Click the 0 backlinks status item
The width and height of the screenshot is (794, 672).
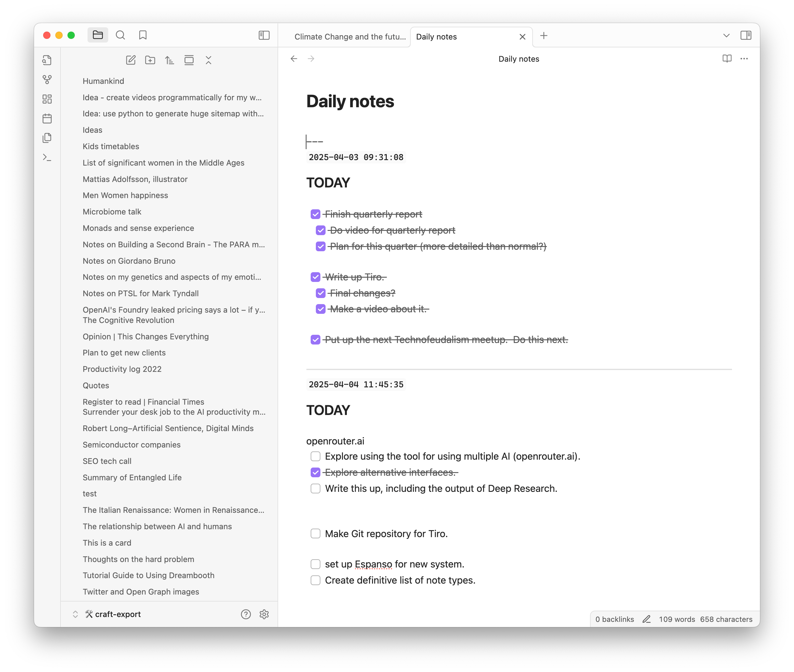click(x=614, y=619)
